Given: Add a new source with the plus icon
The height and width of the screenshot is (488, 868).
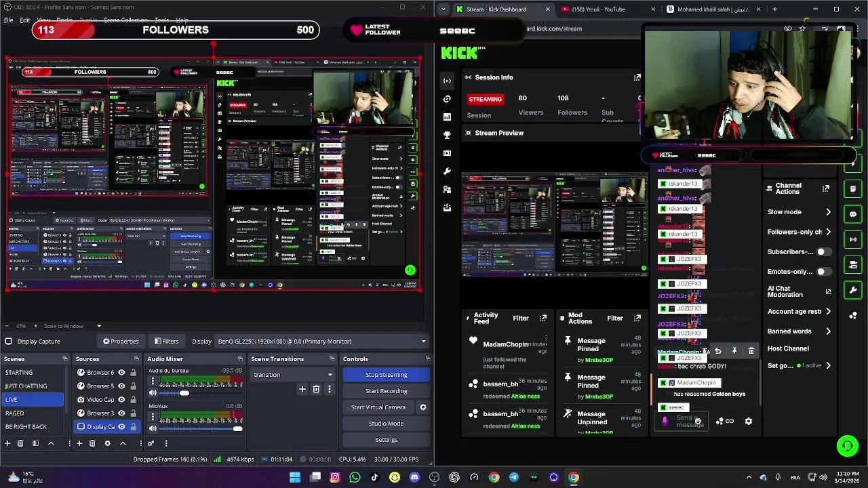Looking at the screenshot, I should pos(79,443).
